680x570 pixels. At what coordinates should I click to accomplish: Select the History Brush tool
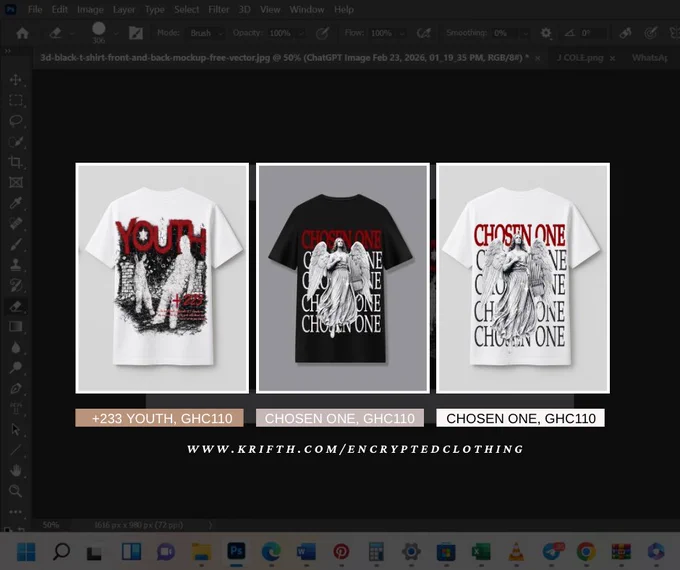16,285
